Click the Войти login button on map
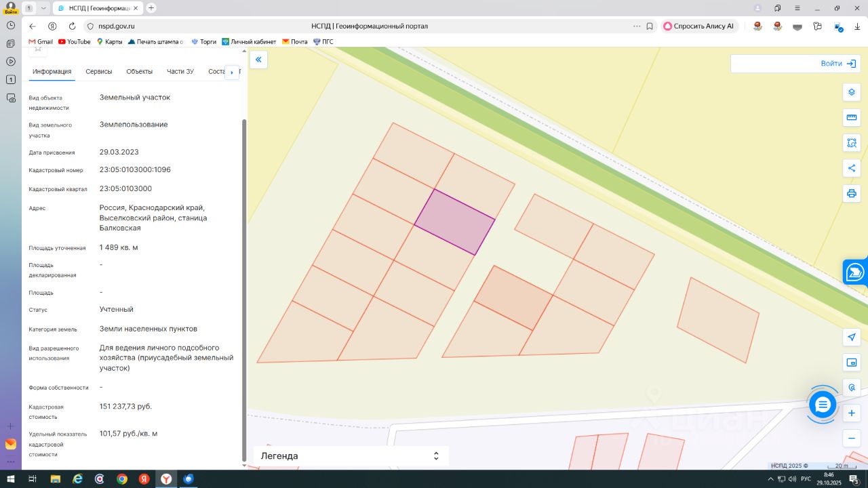Image resolution: width=868 pixels, height=488 pixels. [840, 64]
